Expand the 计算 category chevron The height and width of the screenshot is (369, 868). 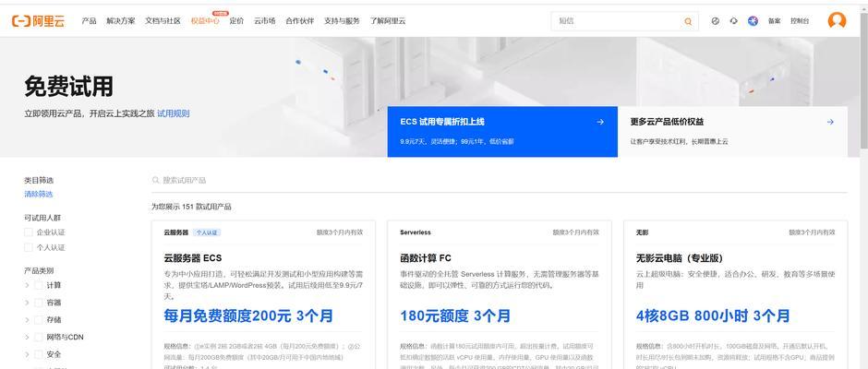coord(27,285)
